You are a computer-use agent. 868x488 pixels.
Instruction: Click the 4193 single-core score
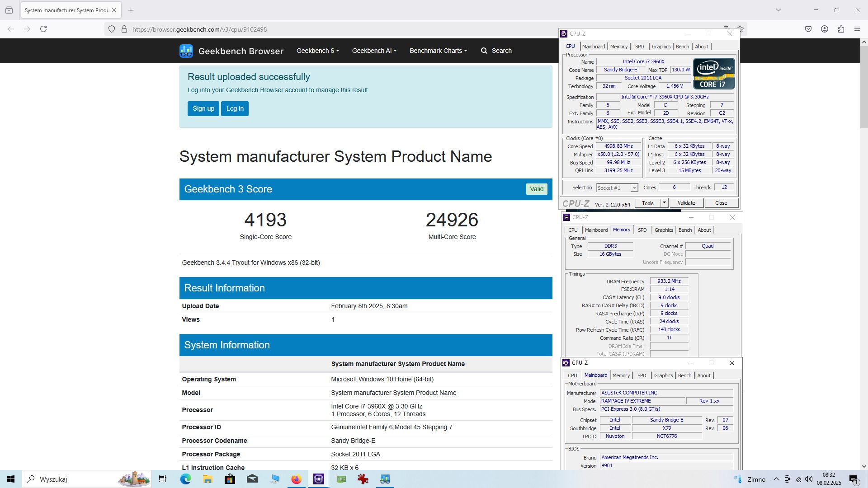coord(265,220)
